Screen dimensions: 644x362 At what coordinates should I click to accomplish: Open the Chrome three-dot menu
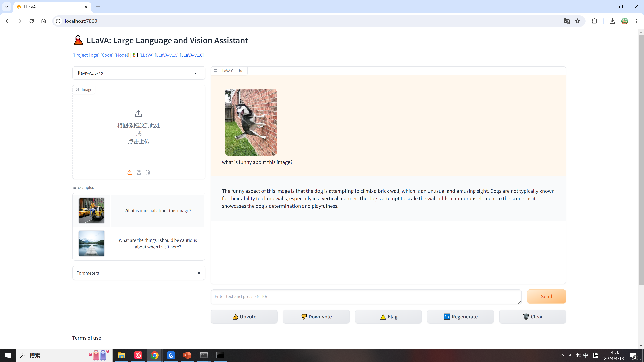coord(636,21)
